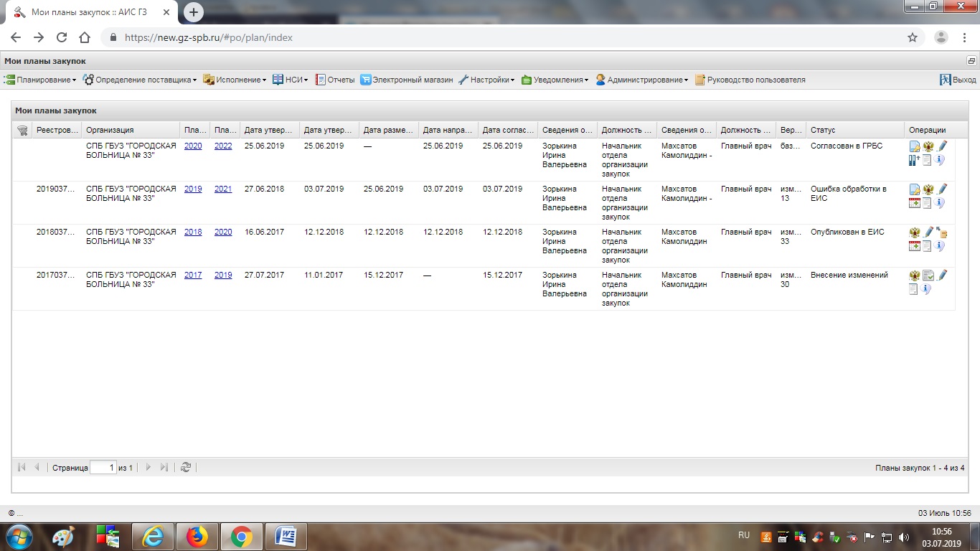Open Microsoft Word from the taskbar

[x=286, y=537]
